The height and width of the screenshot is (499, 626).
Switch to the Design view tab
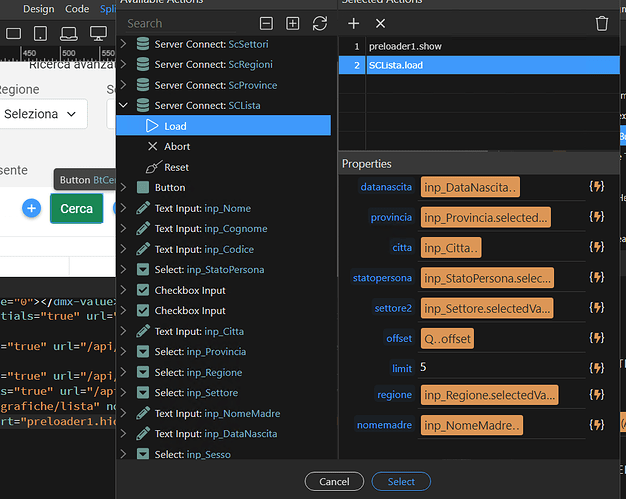[x=38, y=9]
